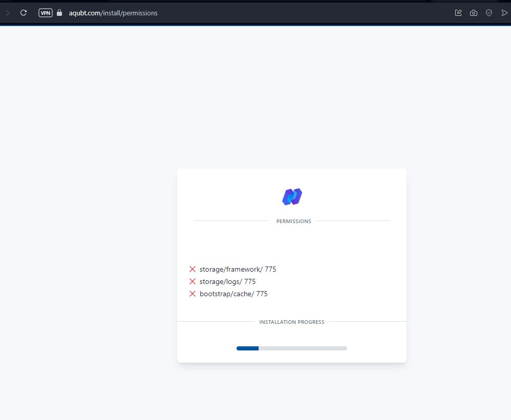Click the installer logo above PERMISSIONS
This screenshot has width=511, height=420.
pos(292,196)
